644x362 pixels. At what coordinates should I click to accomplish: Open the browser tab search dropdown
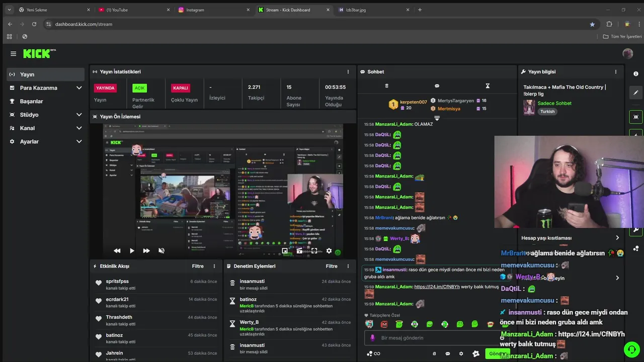point(9,10)
